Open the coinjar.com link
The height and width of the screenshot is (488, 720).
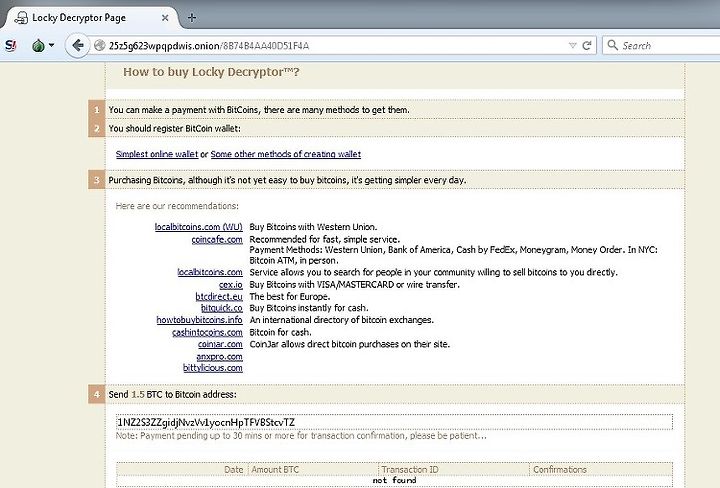point(220,344)
